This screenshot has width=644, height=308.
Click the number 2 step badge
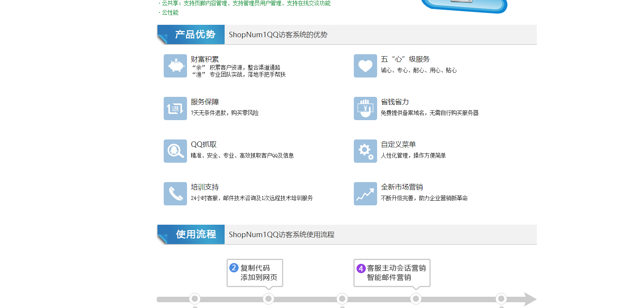(x=234, y=268)
